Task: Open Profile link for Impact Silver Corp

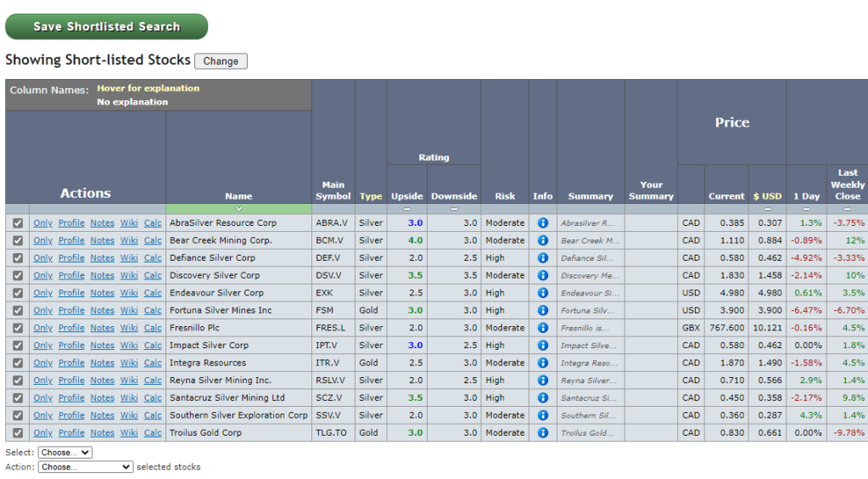Action: pos(71,346)
